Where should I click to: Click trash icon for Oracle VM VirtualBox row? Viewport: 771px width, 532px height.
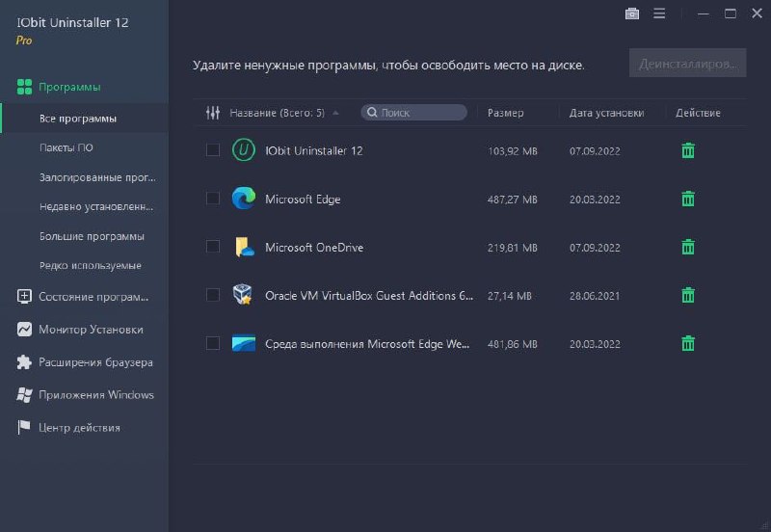coord(688,295)
